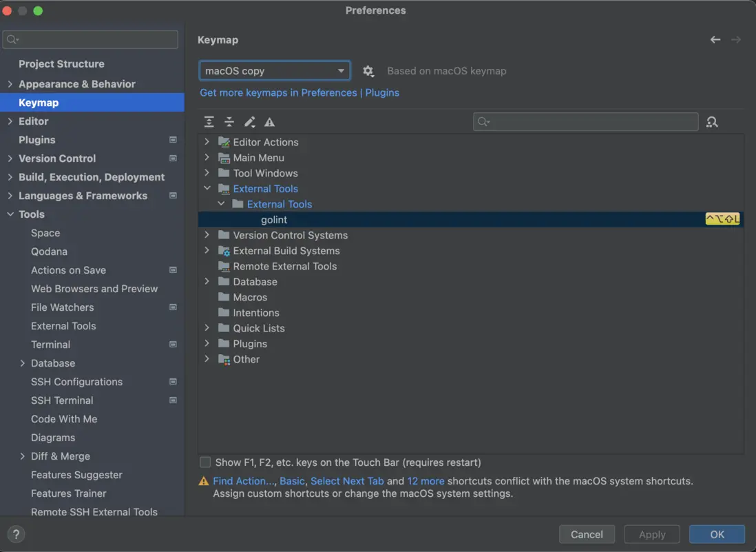Image resolution: width=756 pixels, height=552 pixels.
Task: Click the Collapse All toolbar icon
Action: (229, 122)
